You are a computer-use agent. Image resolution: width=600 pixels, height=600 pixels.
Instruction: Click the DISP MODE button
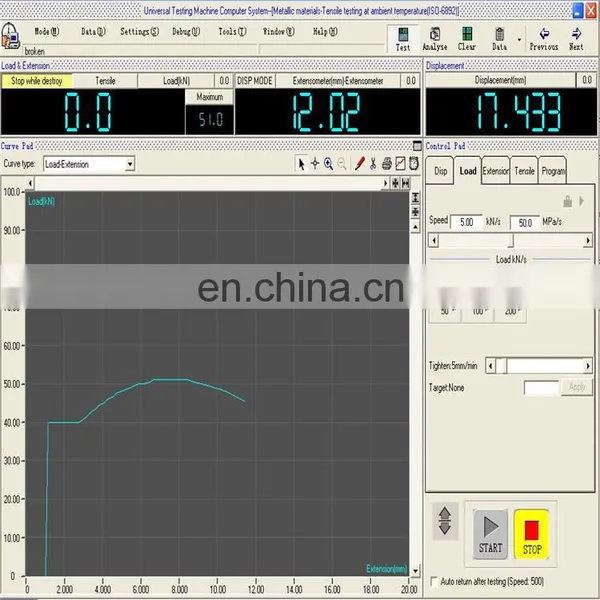click(254, 81)
